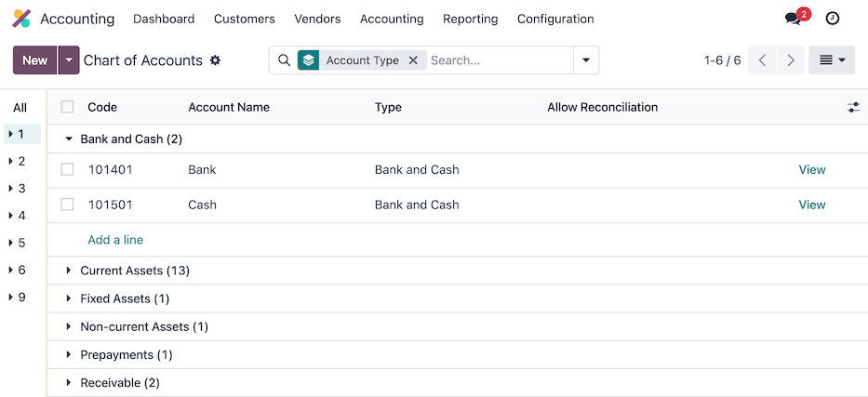Remove the Account Type filter facet
This screenshot has width=868, height=397.
coord(413,60)
